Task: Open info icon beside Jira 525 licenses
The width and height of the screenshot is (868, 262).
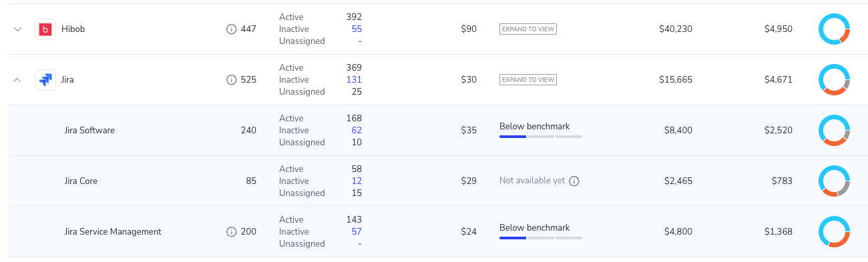Action: point(232,80)
